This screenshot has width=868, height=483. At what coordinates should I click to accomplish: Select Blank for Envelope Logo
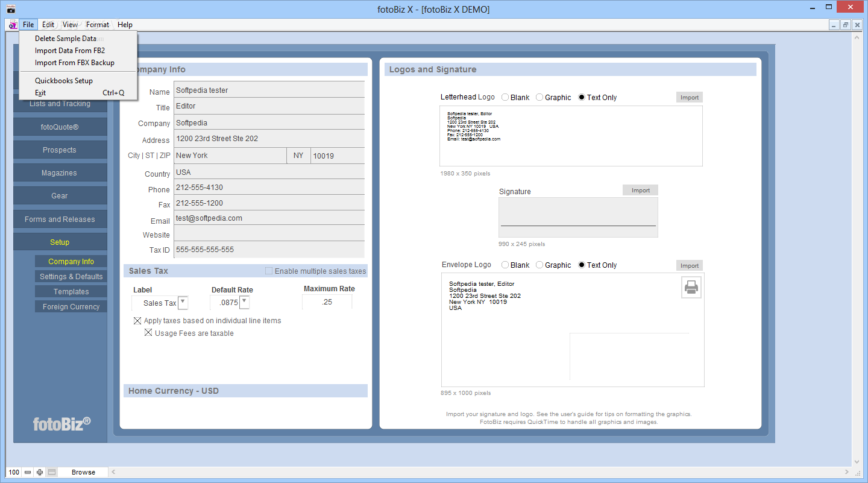tap(505, 265)
